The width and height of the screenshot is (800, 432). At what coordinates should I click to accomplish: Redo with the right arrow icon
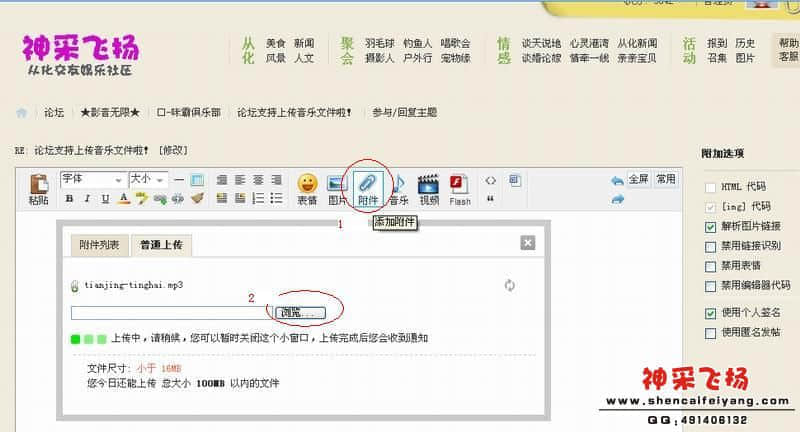pyautogui.click(x=617, y=199)
